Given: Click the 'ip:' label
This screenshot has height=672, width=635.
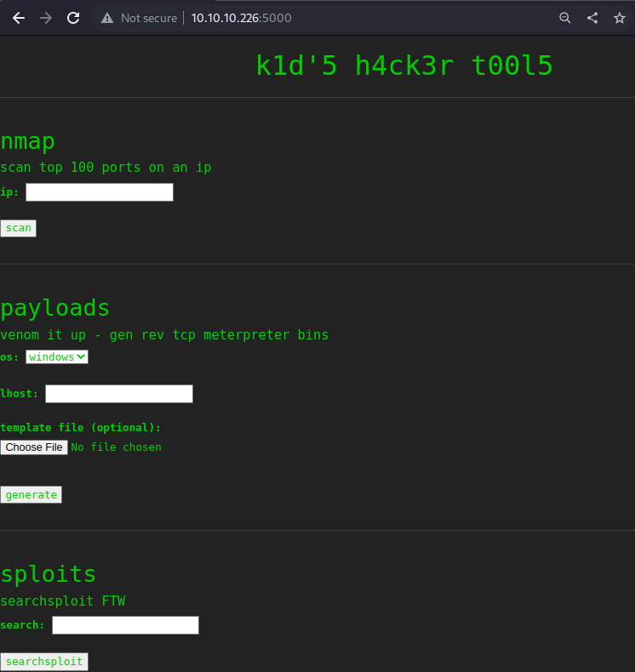Looking at the screenshot, I should point(9,192).
